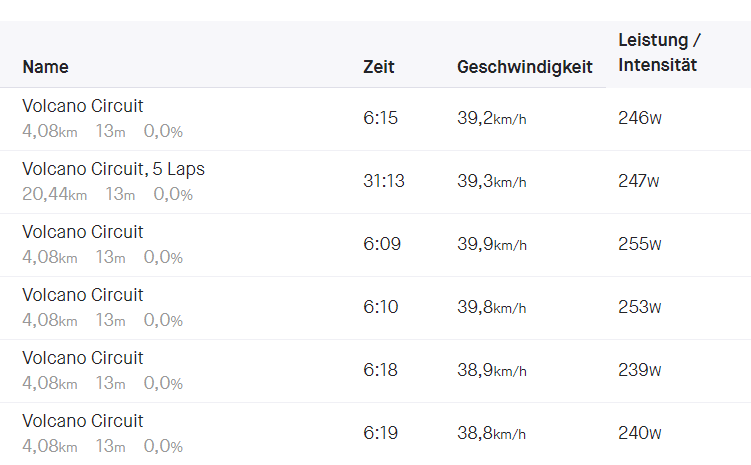
Task: Click the 253 W power value
Action: tap(640, 307)
